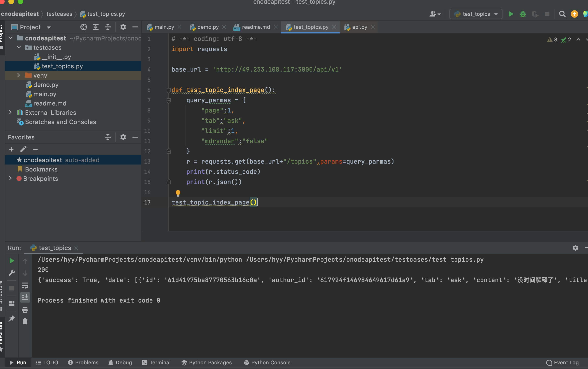Screen dimensions: 588x369
Task: Click the yellow lightbulb intention icon
Action: pos(178,193)
